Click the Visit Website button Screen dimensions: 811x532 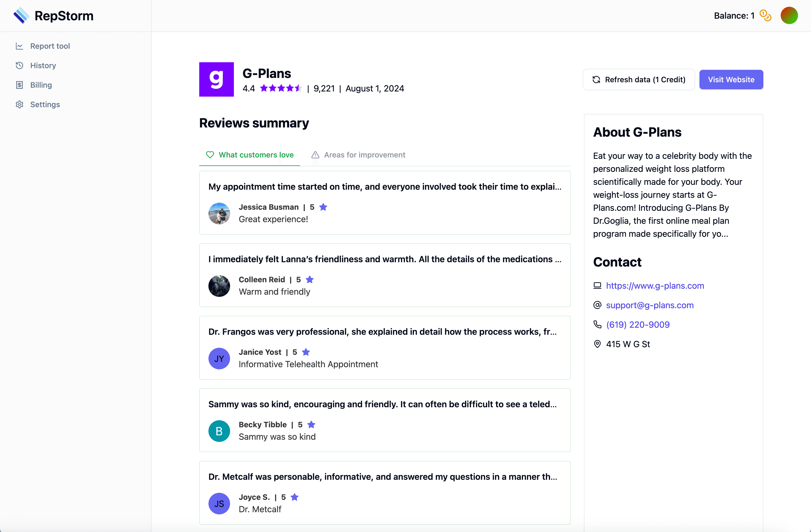tap(731, 79)
